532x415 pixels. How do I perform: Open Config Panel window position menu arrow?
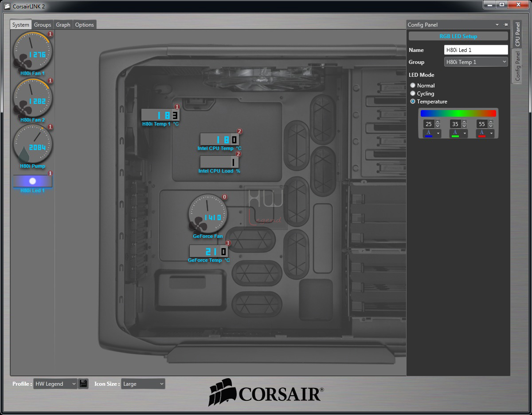click(497, 25)
